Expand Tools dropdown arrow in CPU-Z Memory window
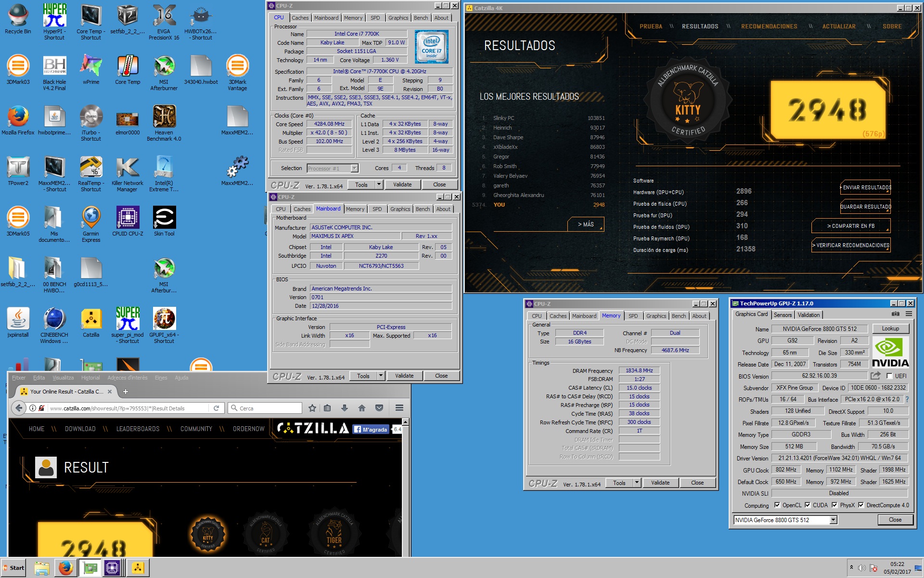The image size is (924, 578). pyautogui.click(x=637, y=483)
